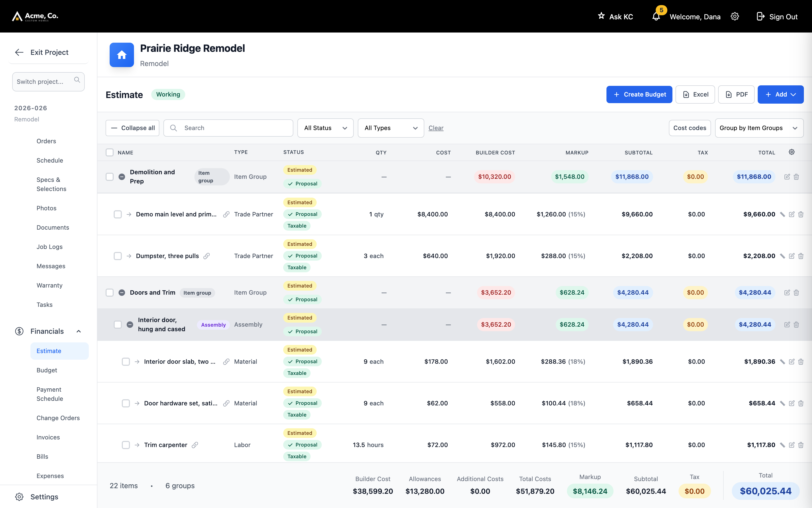Export estimate to Excel
812x508 pixels.
(x=695, y=94)
